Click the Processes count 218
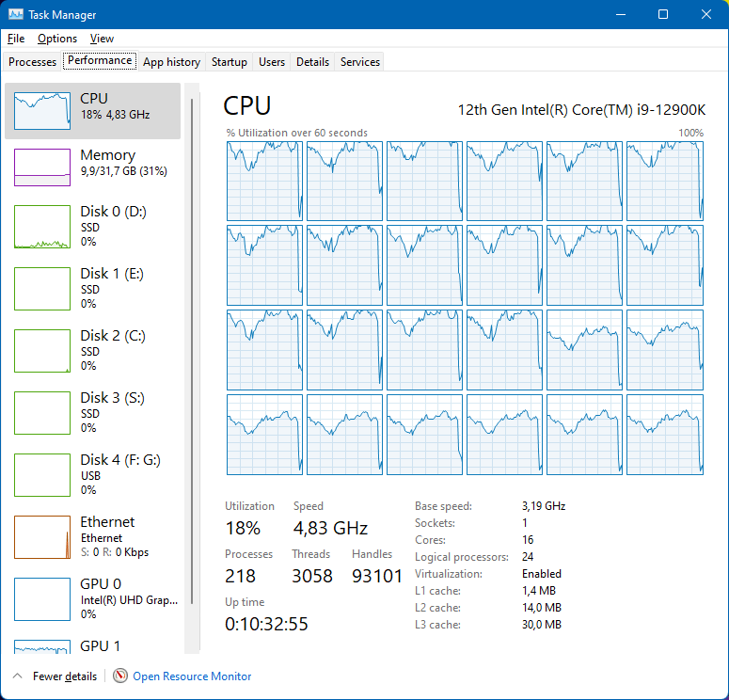729x700 pixels. pyautogui.click(x=240, y=577)
